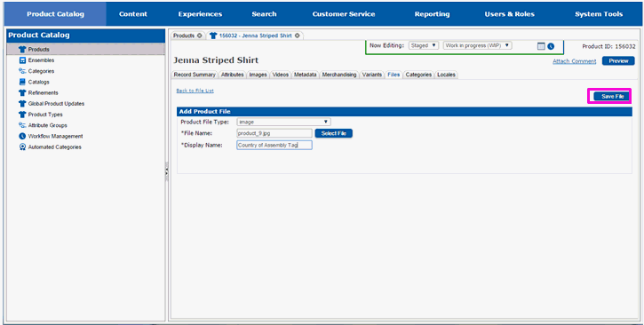Focus the Display Name input field
Image resolution: width=644 pixels, height=325 pixels.
(274, 145)
